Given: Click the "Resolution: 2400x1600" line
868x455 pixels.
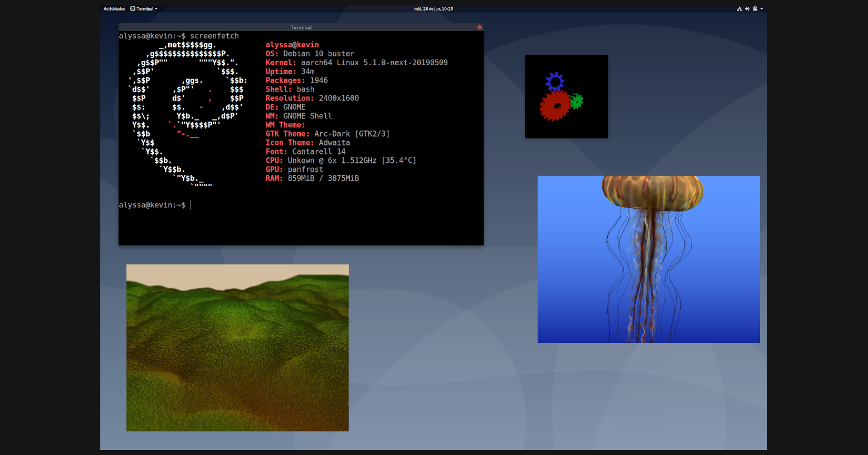Looking at the screenshot, I should [x=312, y=98].
